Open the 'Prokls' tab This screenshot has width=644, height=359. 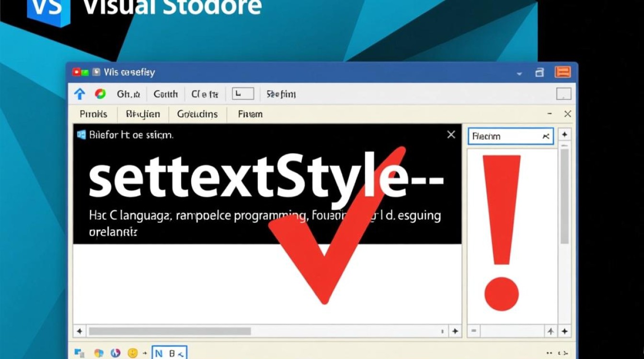[x=93, y=114]
